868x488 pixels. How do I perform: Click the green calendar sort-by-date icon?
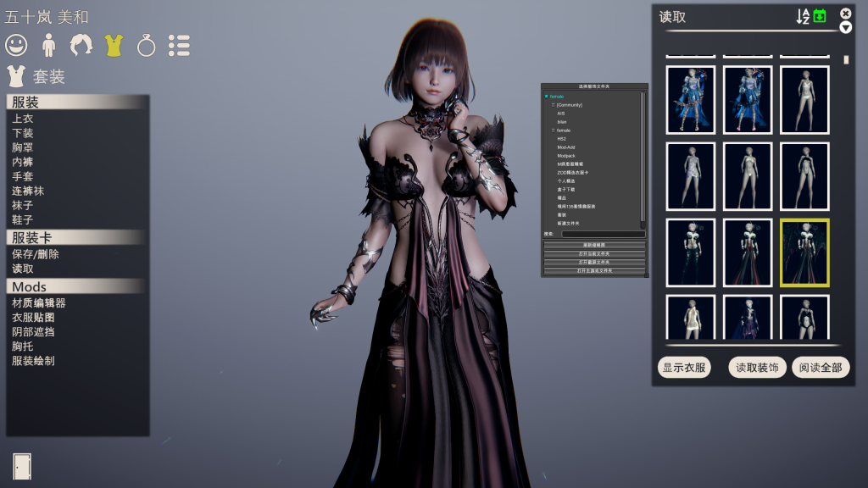820,16
